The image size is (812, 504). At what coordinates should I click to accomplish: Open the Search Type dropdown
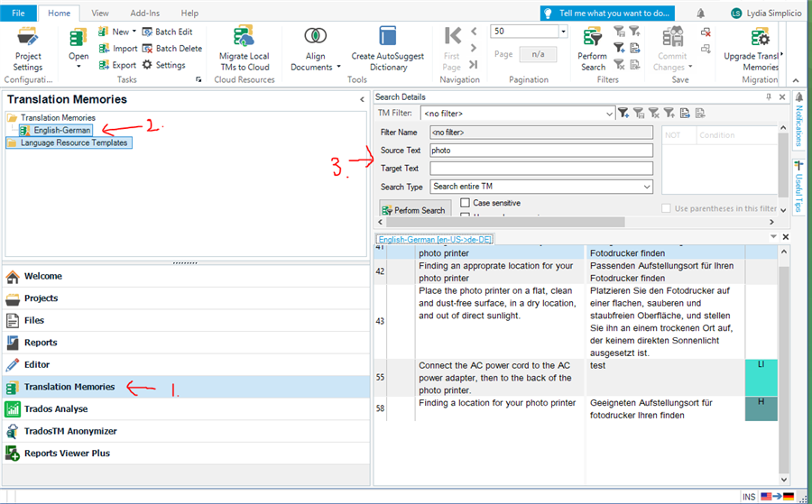tap(647, 187)
